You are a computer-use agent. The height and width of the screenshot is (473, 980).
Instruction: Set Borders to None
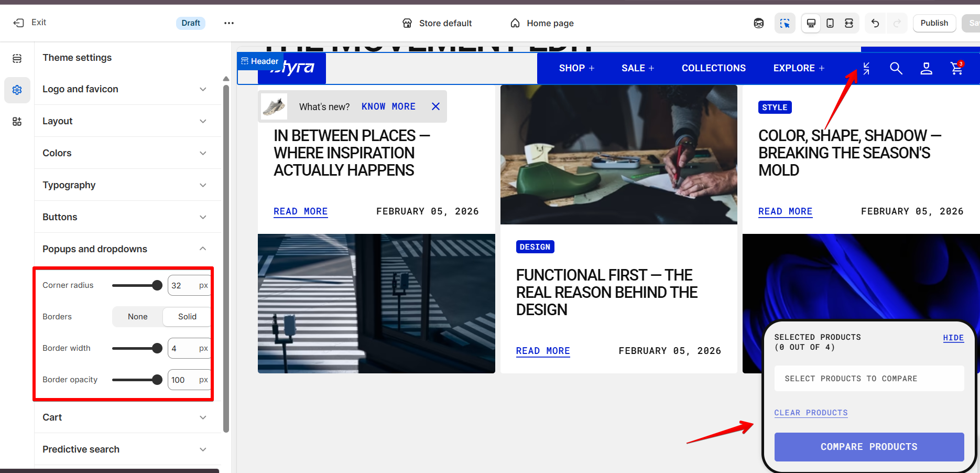point(138,317)
